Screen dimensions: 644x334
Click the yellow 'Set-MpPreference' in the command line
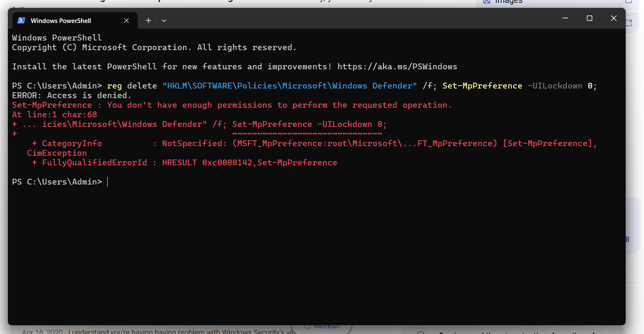coord(482,86)
